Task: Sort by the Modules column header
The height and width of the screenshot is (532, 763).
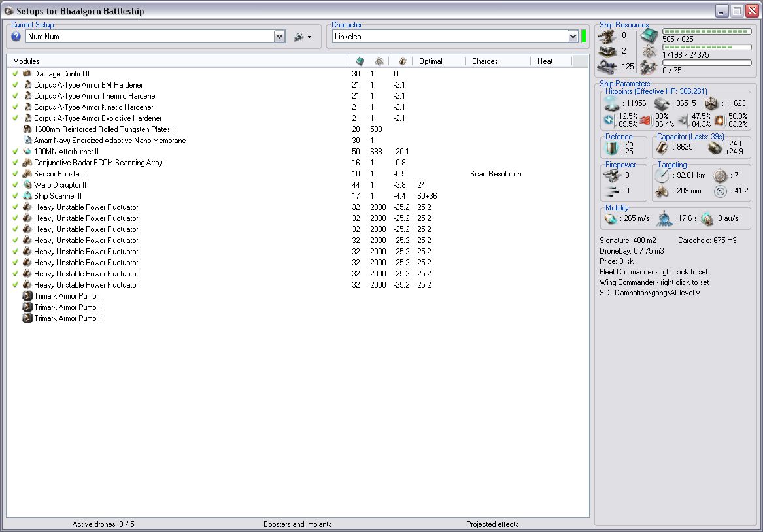Action: click(177, 61)
